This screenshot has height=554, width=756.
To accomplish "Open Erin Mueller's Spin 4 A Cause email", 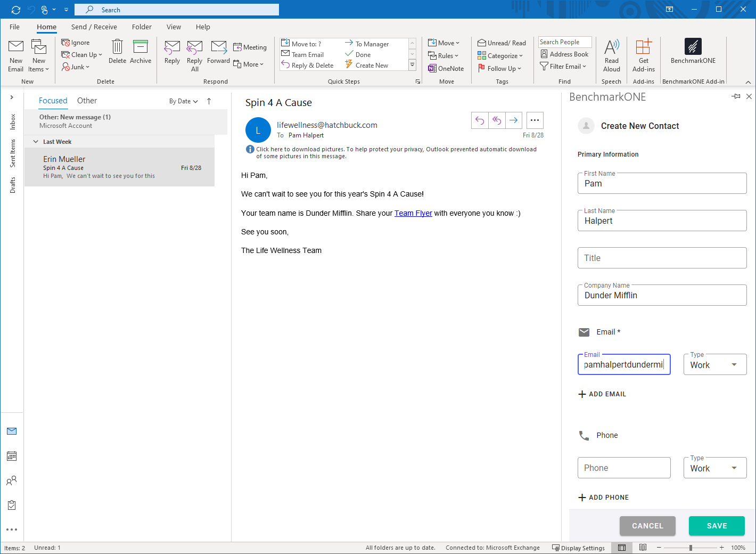I will click(x=120, y=167).
